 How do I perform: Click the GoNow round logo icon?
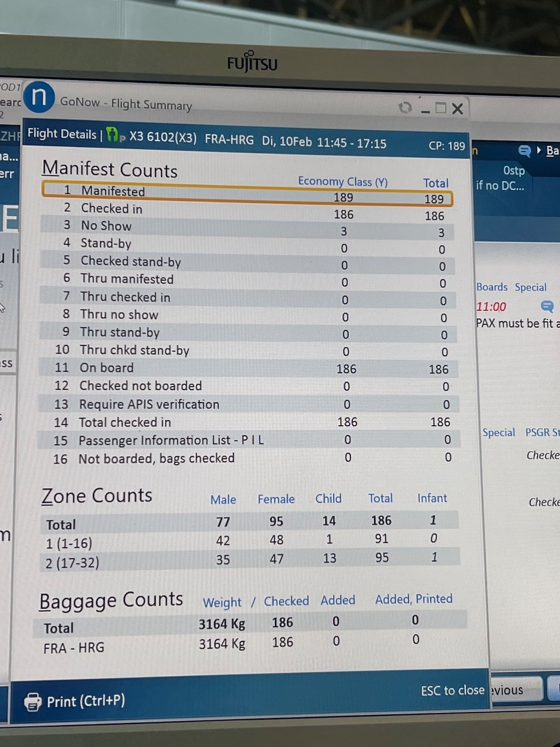[39, 97]
